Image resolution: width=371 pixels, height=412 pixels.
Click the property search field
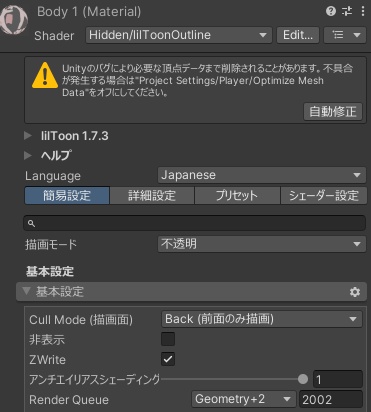pyautogui.click(x=195, y=223)
